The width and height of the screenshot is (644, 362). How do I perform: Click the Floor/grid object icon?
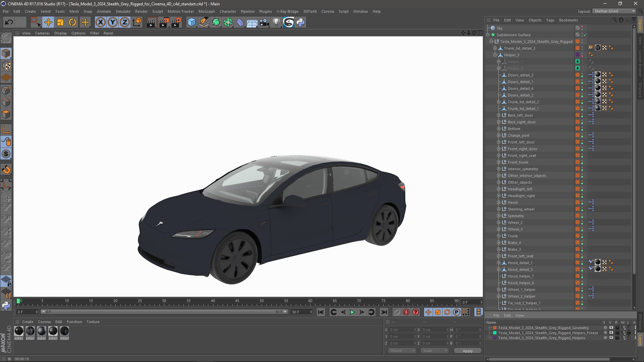pyautogui.click(x=252, y=22)
